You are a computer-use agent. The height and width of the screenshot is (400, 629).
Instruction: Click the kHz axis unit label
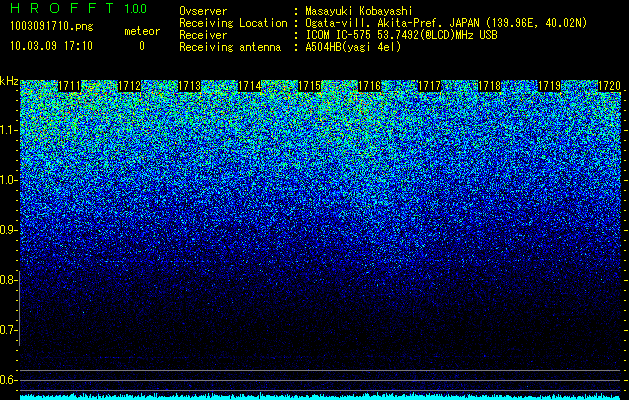[9, 81]
